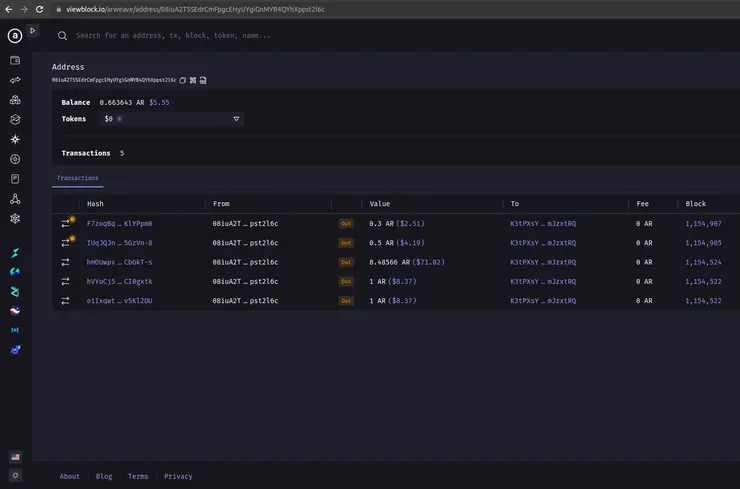This screenshot has width=740, height=489.
Task: Open transaction hash hHOUwpv … CbGkT-s
Action: (119, 262)
